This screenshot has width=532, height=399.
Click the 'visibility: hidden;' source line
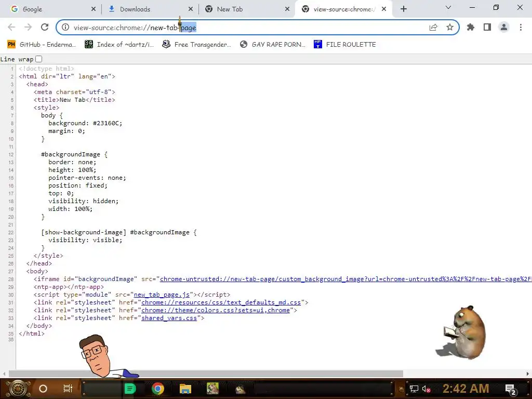tap(84, 201)
